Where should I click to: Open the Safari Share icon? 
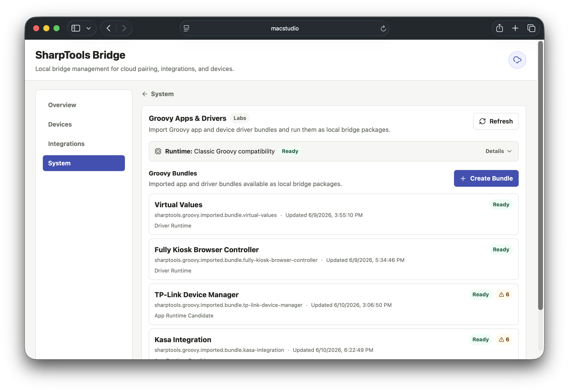(x=499, y=28)
